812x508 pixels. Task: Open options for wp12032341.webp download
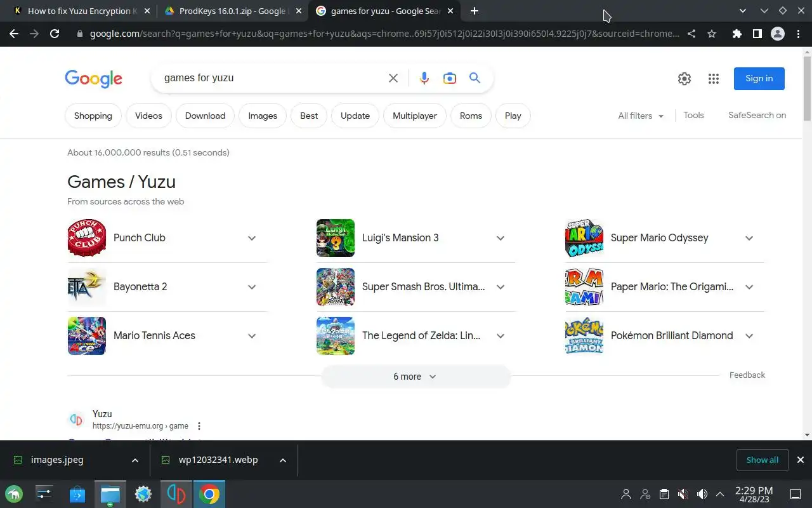point(283,460)
